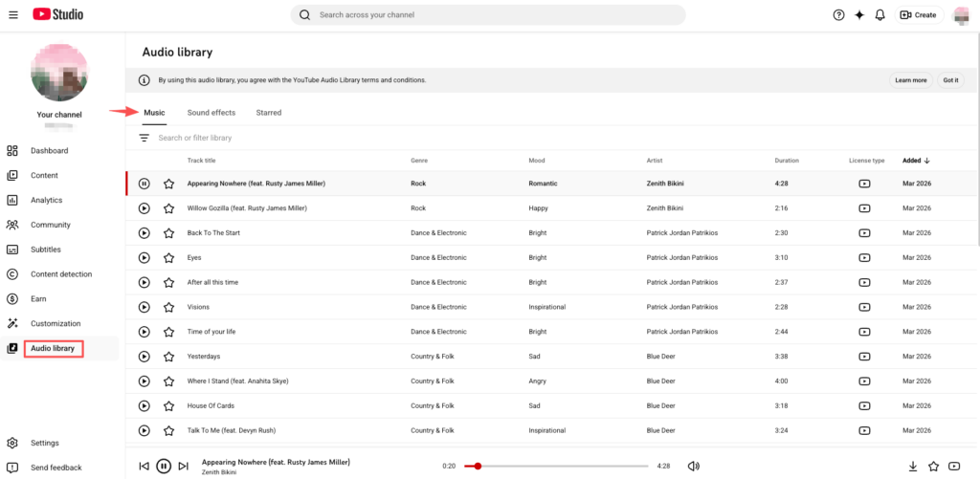This screenshot has width=980, height=479.
Task: Star the Eyes track
Action: point(168,257)
